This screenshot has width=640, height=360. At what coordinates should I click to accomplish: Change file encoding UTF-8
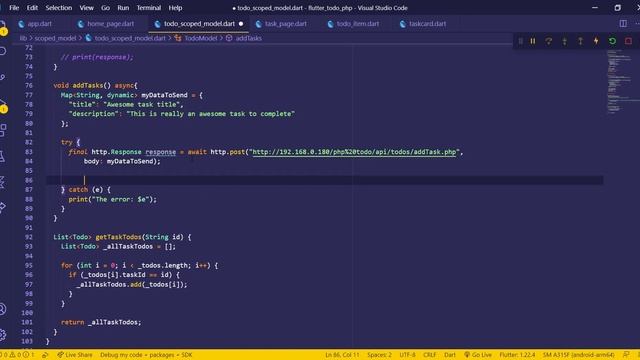pos(407,355)
